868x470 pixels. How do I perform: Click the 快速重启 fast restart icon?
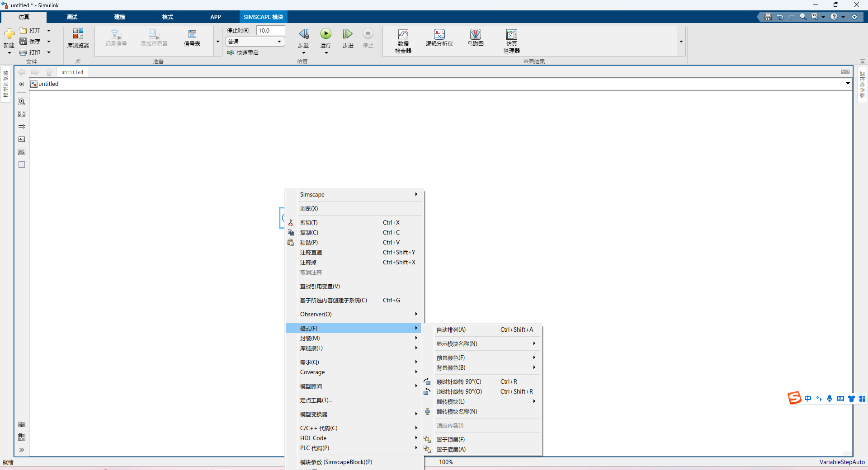coord(231,52)
